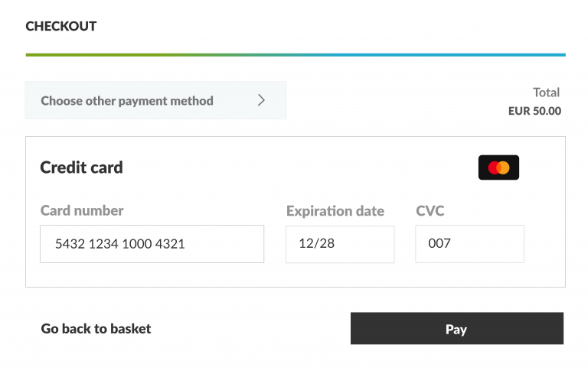Focus the Card number input field
Screen dimensions: 588x374
coord(152,244)
